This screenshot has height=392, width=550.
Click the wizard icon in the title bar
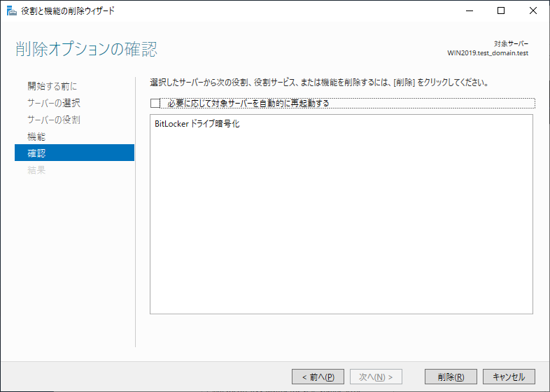(x=12, y=11)
